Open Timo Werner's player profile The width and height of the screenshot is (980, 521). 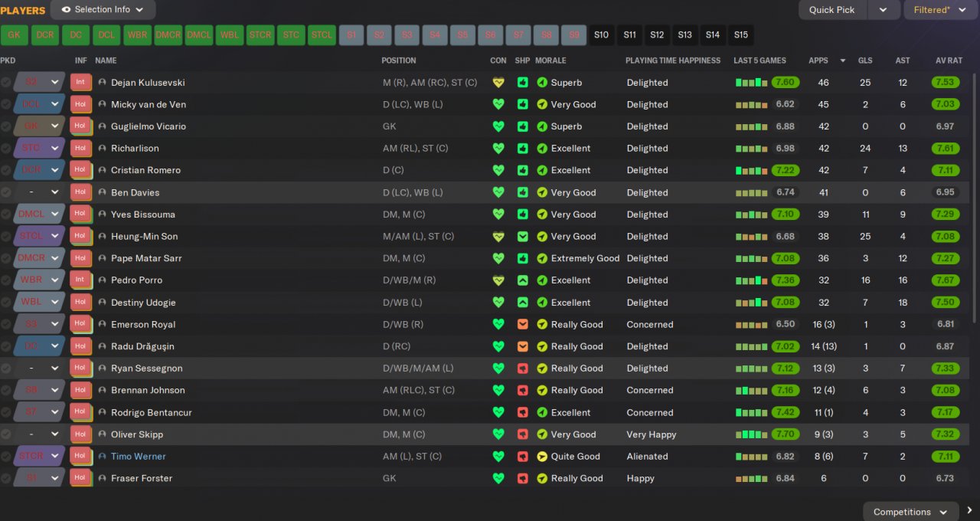[139, 457]
